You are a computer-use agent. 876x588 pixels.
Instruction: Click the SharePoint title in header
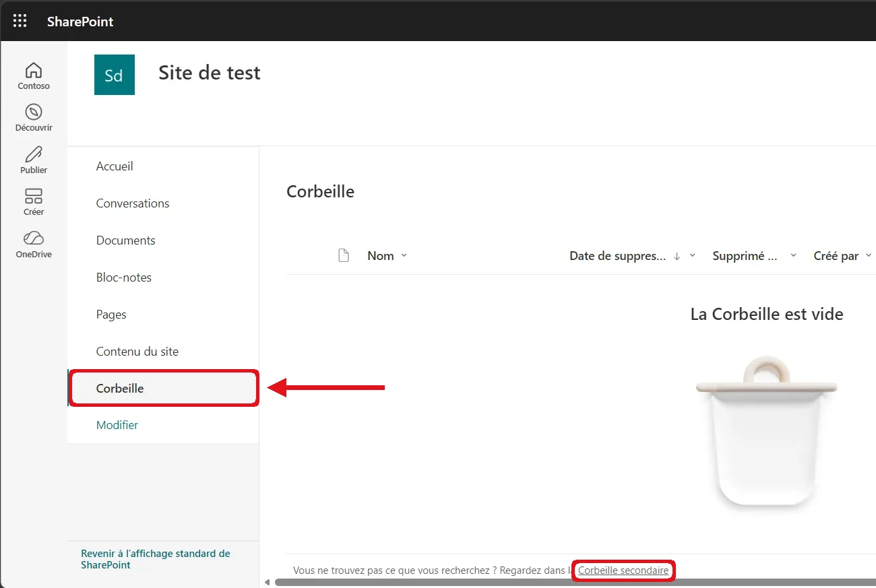click(x=80, y=22)
